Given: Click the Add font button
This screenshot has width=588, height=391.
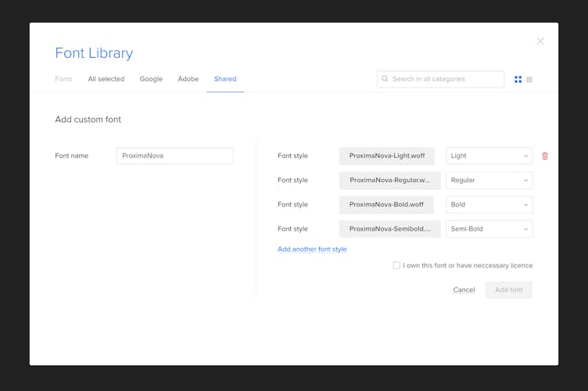Looking at the screenshot, I should (509, 290).
